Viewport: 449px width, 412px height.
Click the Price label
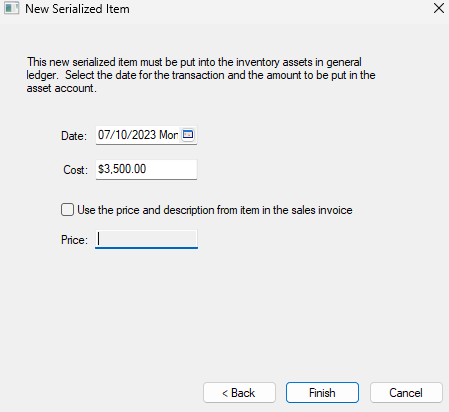74,240
